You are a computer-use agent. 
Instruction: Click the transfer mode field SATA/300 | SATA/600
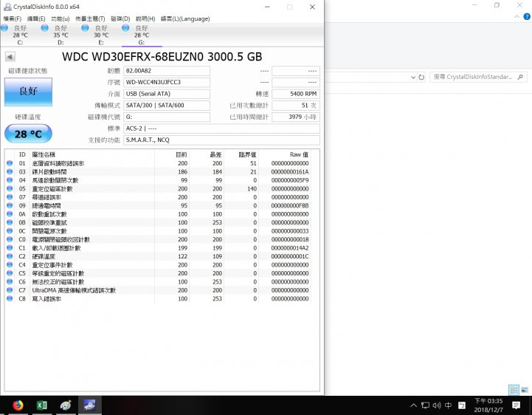tap(167, 106)
